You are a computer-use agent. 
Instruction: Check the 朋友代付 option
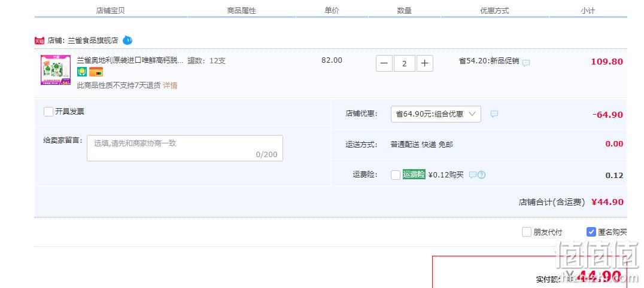(x=527, y=232)
